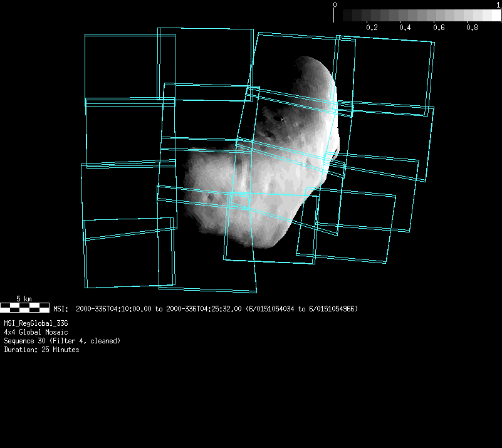Viewport: 502px width, 448px height.
Task: Click the 4x4 Global Mosaic text
Action: 36,332
